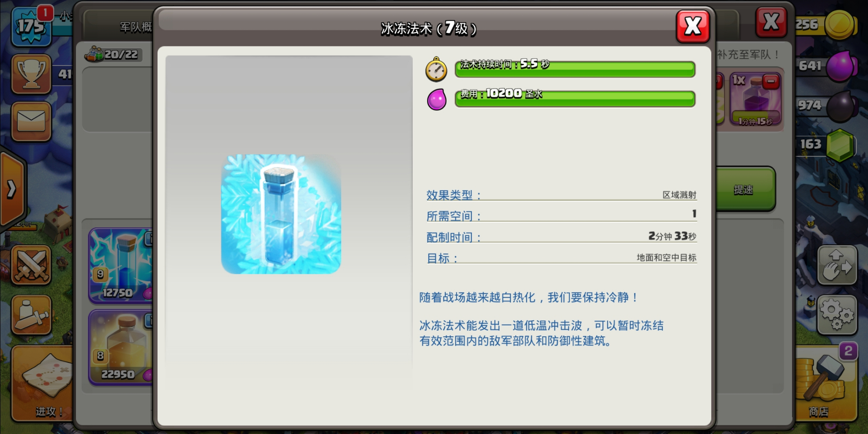Open the mail inbox icon
This screenshot has width=868, height=434.
31,122
